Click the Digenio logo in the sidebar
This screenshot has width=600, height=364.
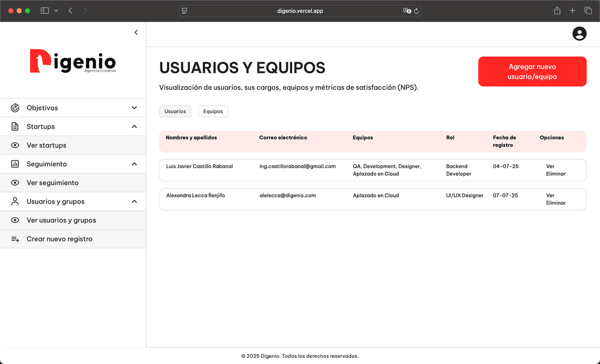click(x=72, y=62)
